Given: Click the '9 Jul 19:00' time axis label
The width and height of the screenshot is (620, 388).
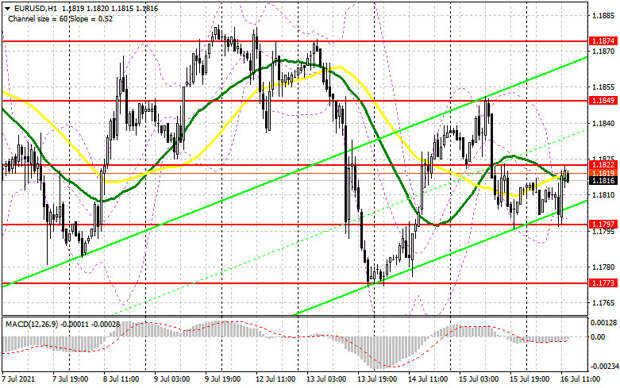Looking at the screenshot, I should (223, 379).
